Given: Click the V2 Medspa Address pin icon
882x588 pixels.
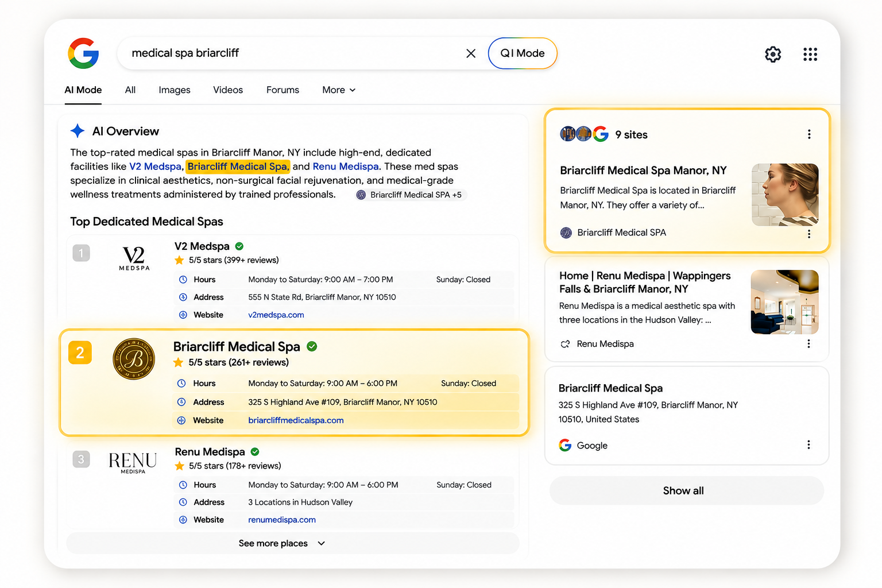Looking at the screenshot, I should coord(183,297).
